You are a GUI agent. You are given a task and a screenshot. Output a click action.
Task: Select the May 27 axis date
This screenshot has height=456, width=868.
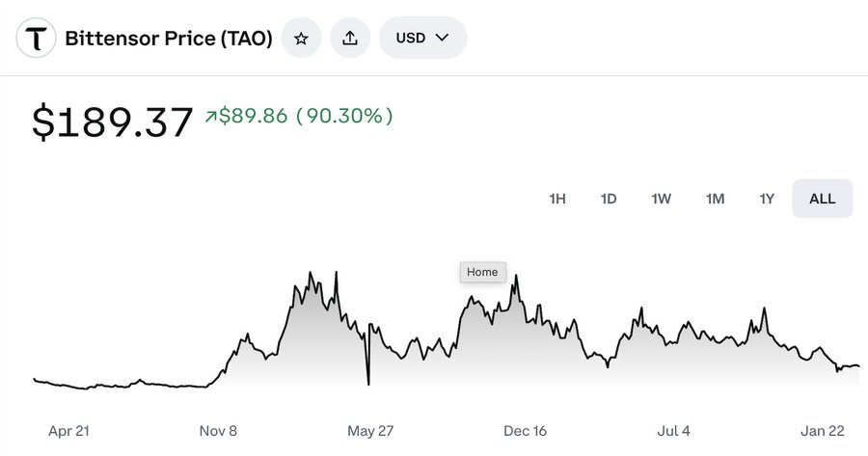point(370,431)
